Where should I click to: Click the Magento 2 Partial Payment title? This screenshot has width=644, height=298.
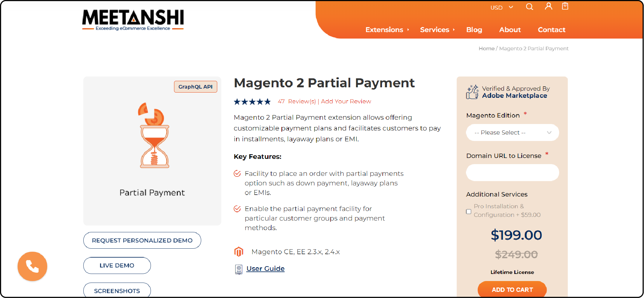[x=324, y=83]
